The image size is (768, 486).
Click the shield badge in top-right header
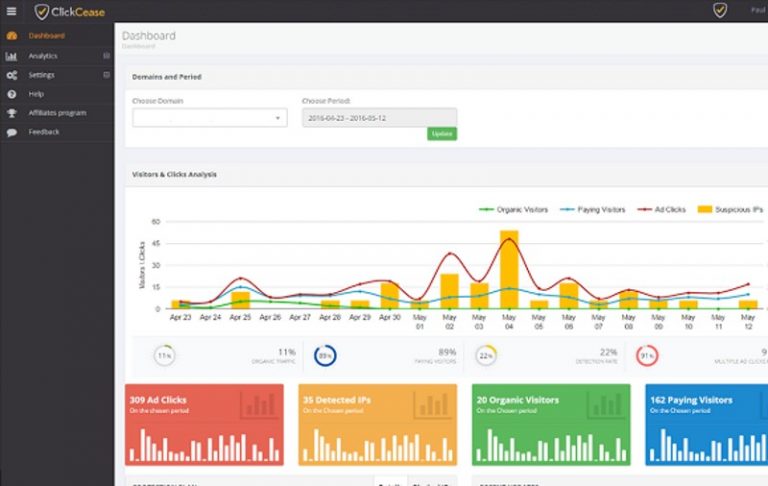pyautogui.click(x=720, y=11)
